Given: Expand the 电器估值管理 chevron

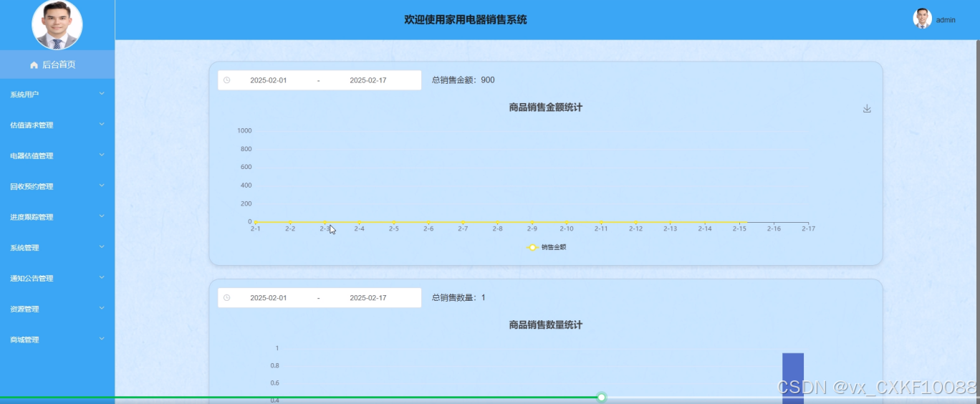Looking at the screenshot, I should pos(102,155).
